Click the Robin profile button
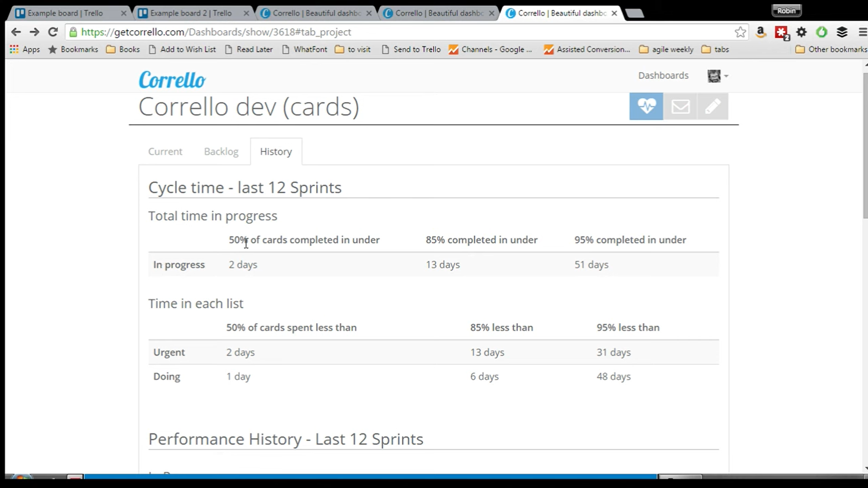Image resolution: width=868 pixels, height=488 pixels. coord(786,10)
